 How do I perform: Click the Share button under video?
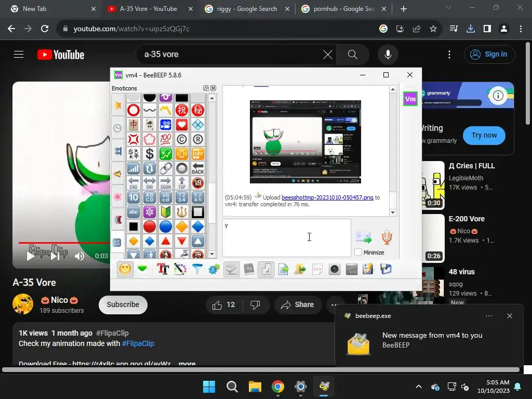(x=298, y=304)
